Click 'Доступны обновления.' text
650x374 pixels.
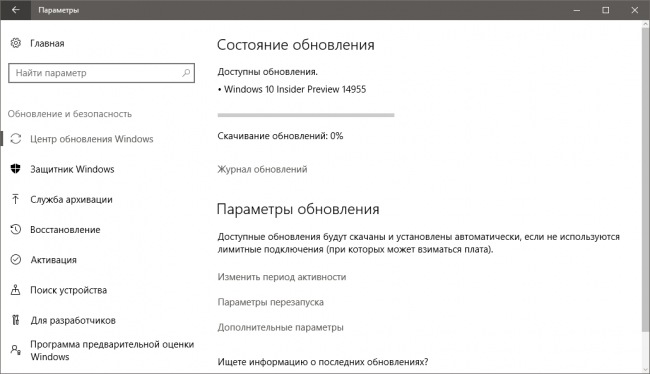point(267,72)
